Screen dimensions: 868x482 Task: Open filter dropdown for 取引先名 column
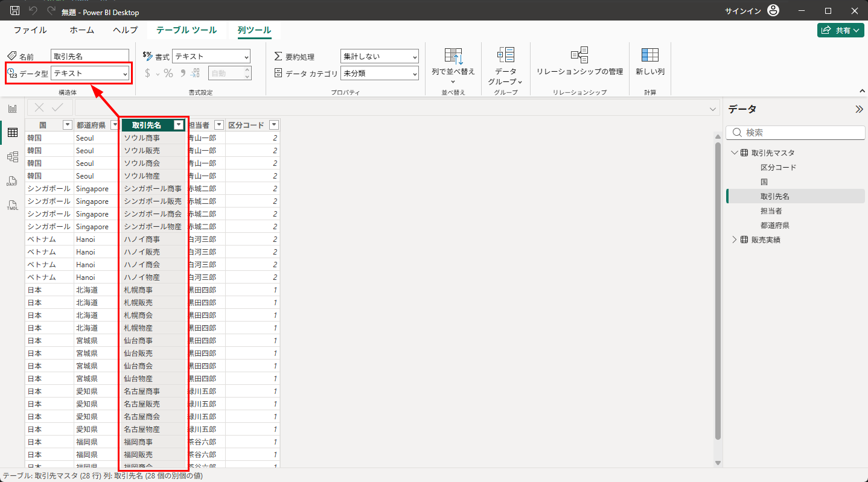tap(178, 125)
